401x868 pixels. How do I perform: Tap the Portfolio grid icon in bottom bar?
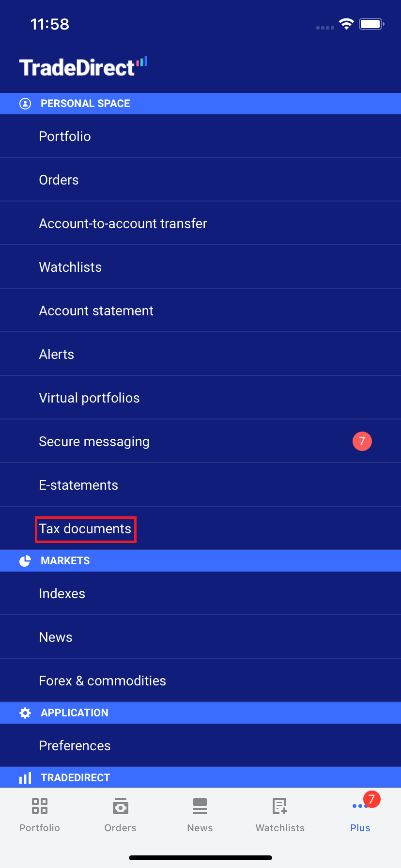coord(40,806)
